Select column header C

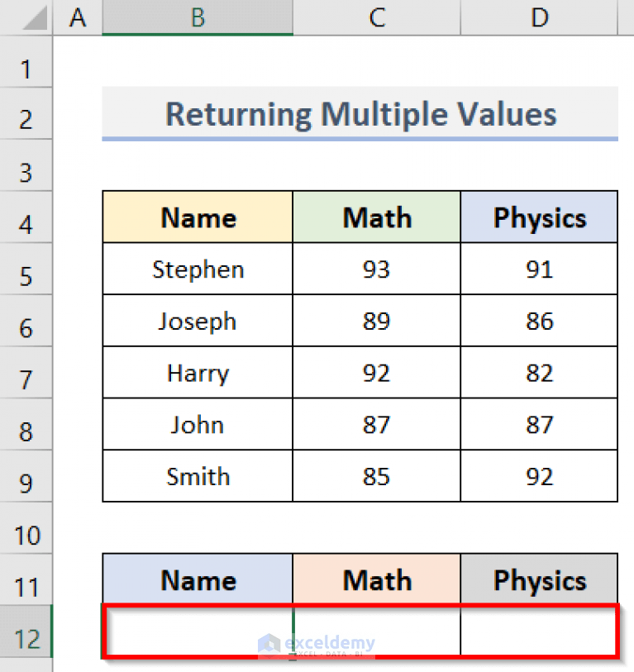[x=376, y=17]
